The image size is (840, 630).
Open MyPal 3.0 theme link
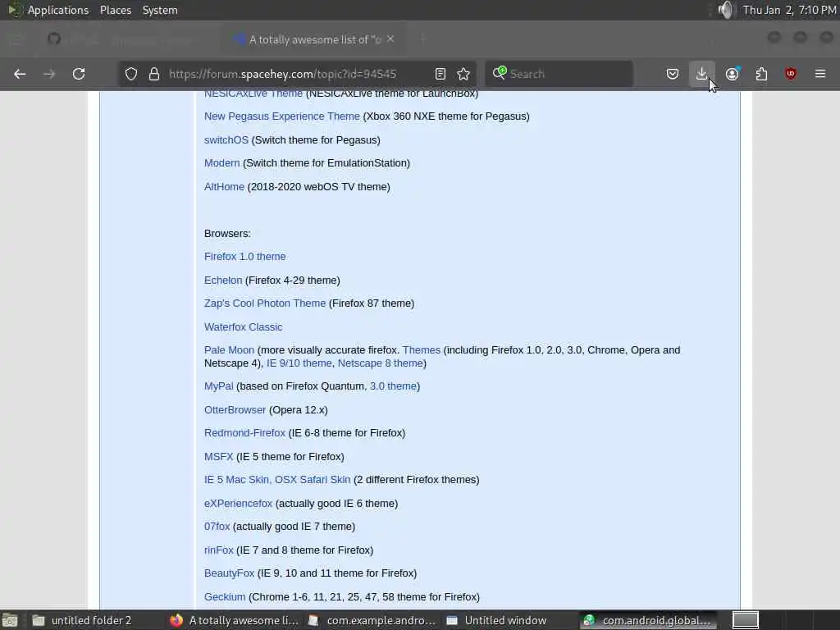click(x=393, y=386)
